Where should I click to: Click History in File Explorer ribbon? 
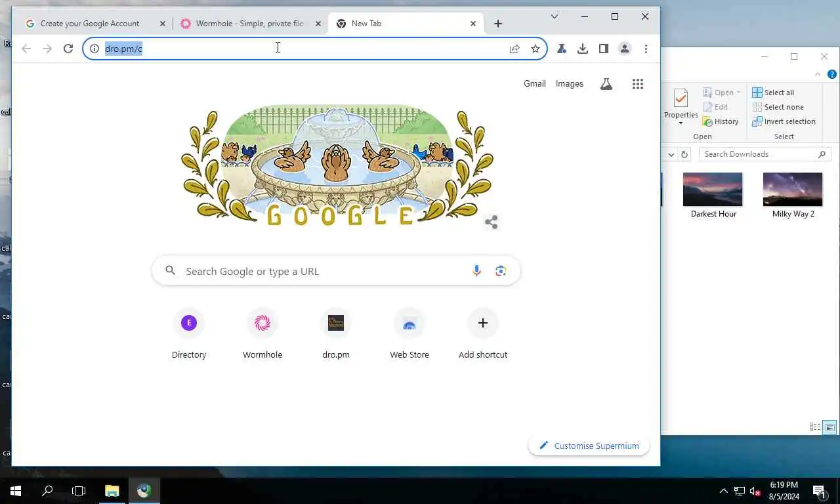click(x=721, y=121)
